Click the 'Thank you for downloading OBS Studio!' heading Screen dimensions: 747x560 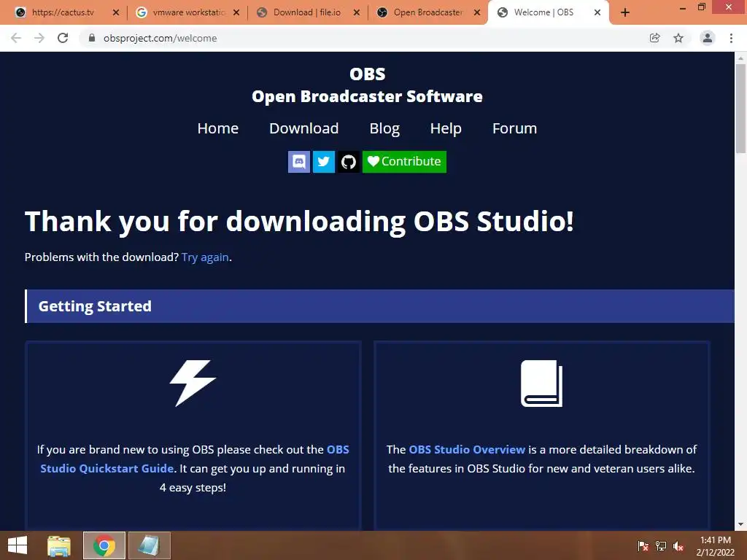299,222
